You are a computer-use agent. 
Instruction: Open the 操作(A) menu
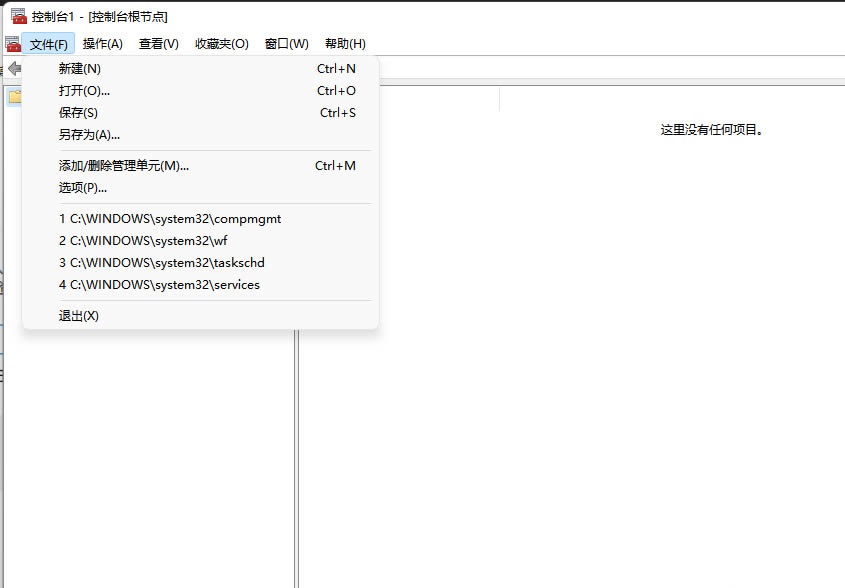click(102, 44)
